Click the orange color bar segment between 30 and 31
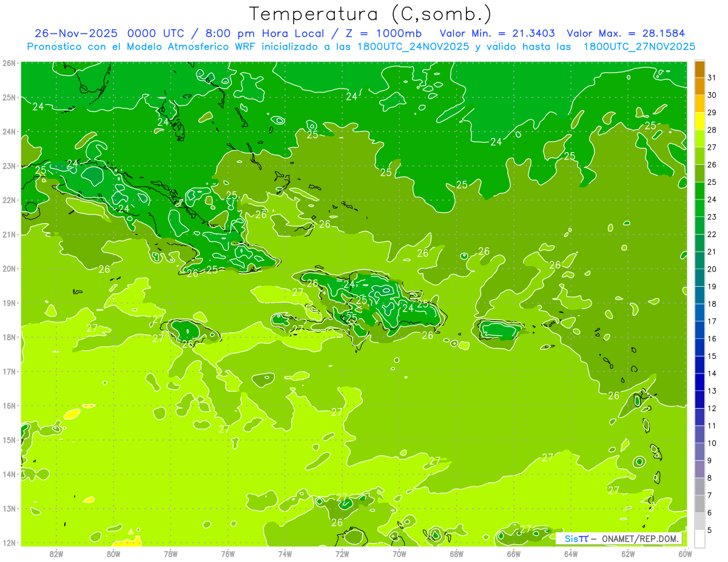Image resolution: width=728 pixels, height=562 pixels. pos(699,86)
